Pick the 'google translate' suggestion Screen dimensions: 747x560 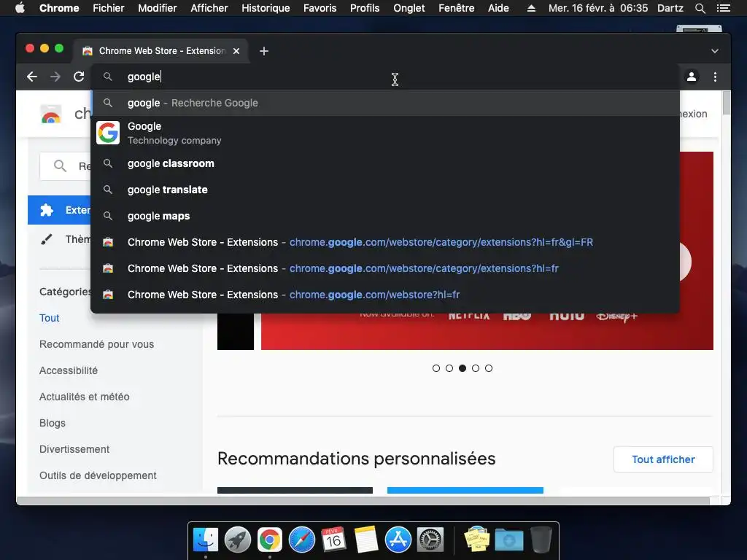[385, 190]
